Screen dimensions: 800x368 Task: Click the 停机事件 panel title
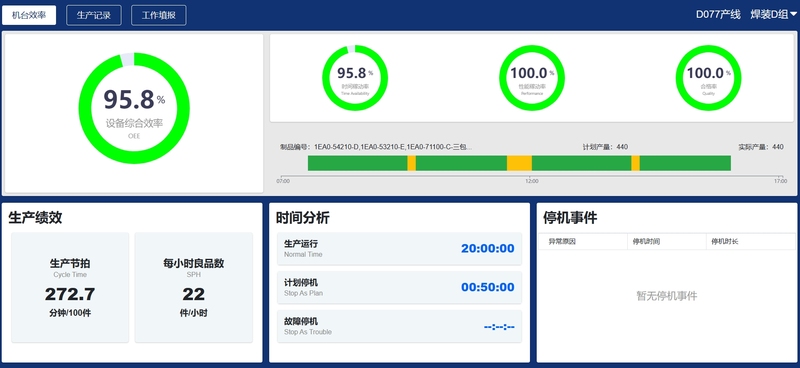pyautogui.click(x=570, y=218)
